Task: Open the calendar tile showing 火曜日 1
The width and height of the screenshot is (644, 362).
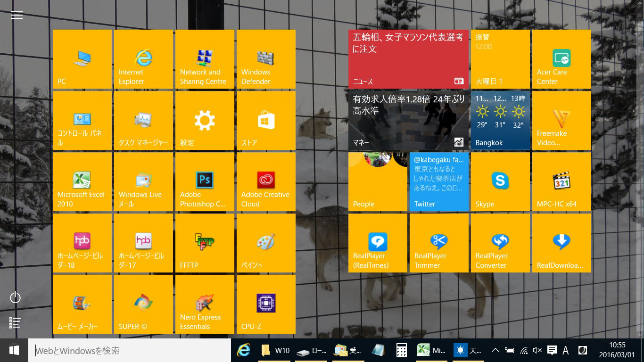Action: point(500,59)
